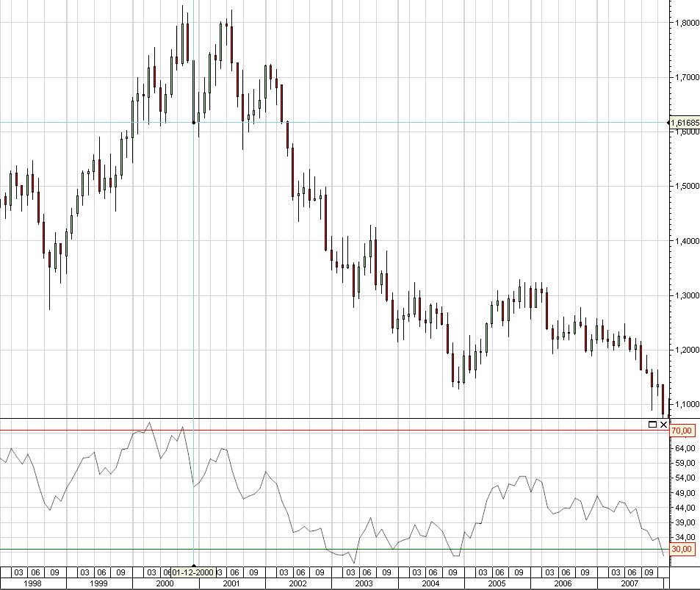Select the 1998 year on time axis
The image size is (700, 590).
click(32, 583)
